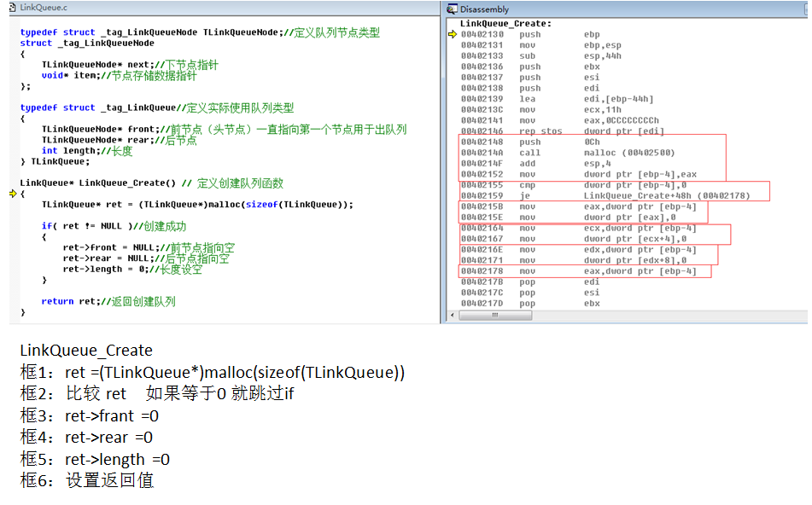Click the 框3 note ret->frant =0
This screenshot has width=812, height=505.
89,415
